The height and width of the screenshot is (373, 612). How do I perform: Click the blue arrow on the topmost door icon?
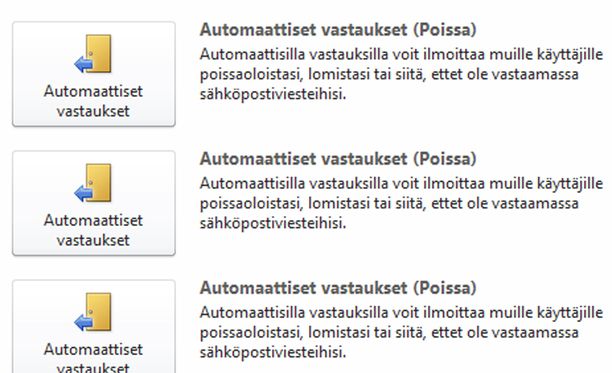pos(83,64)
